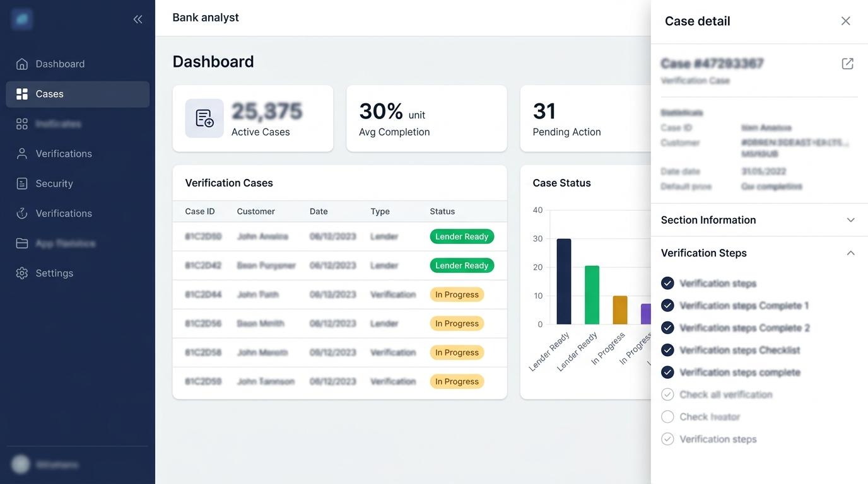This screenshot has width=868, height=484.
Task: Open the Avg Completion 30% card
Action: (x=426, y=118)
